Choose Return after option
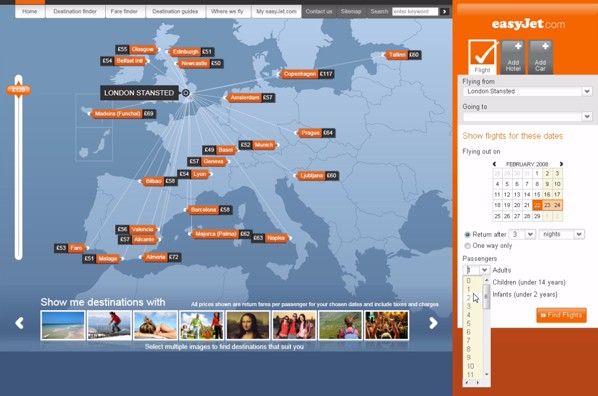 tap(467, 234)
